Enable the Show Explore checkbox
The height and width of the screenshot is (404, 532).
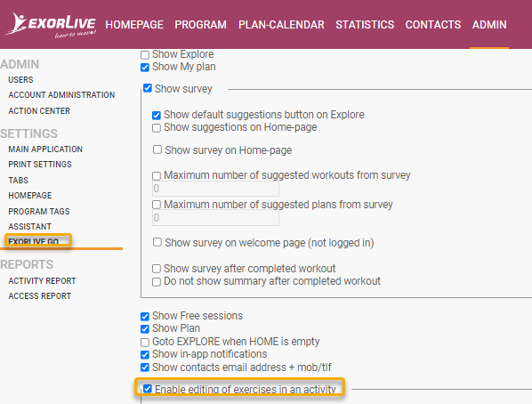[x=145, y=54]
